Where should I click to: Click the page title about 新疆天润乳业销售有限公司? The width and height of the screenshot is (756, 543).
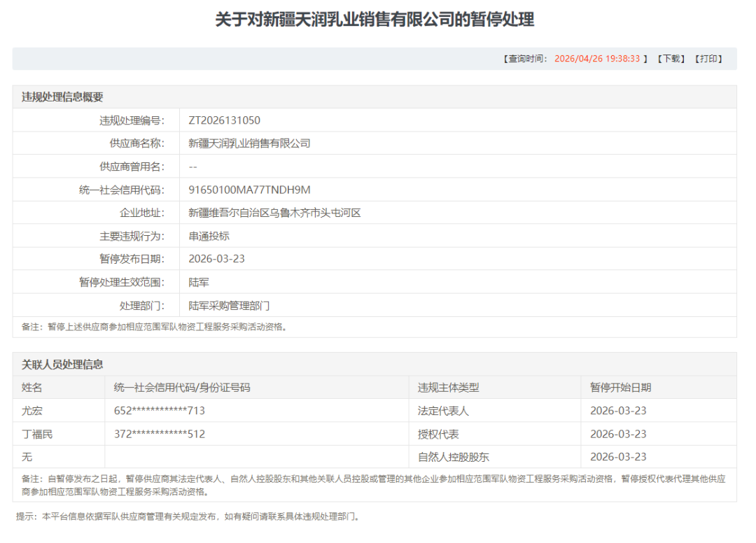point(374,20)
